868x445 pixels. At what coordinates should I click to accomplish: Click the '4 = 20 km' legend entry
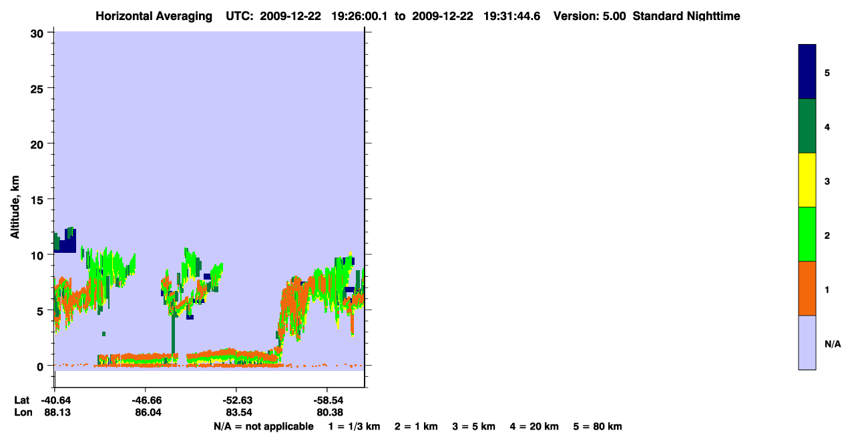pyautogui.click(x=535, y=426)
